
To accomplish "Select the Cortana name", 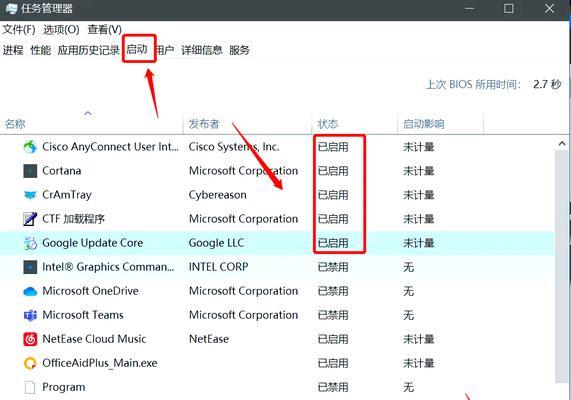I will coord(62,171).
